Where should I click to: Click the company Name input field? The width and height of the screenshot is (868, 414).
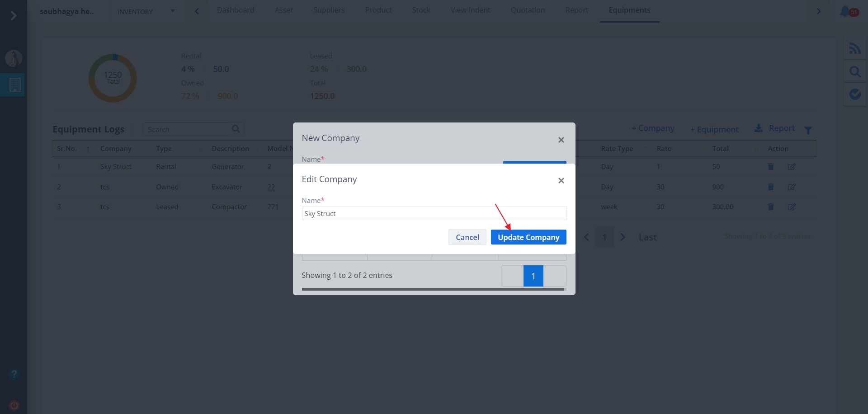pos(434,213)
